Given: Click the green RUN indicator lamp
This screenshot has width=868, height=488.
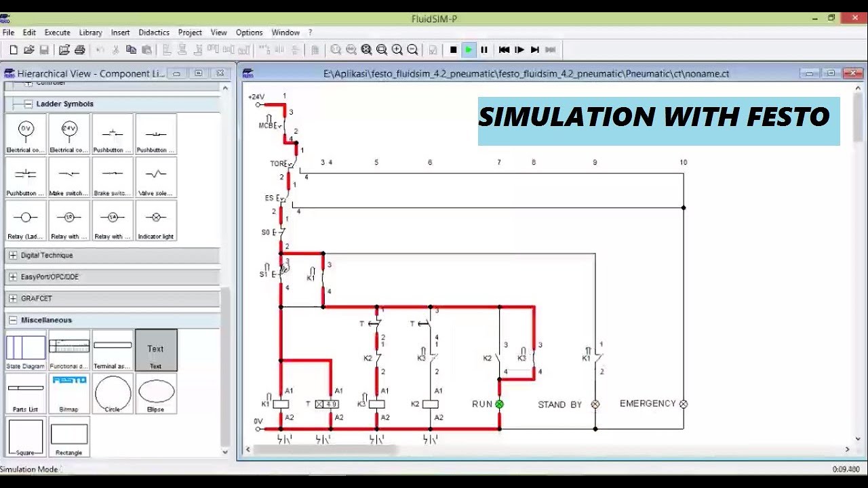Looking at the screenshot, I should (500, 404).
